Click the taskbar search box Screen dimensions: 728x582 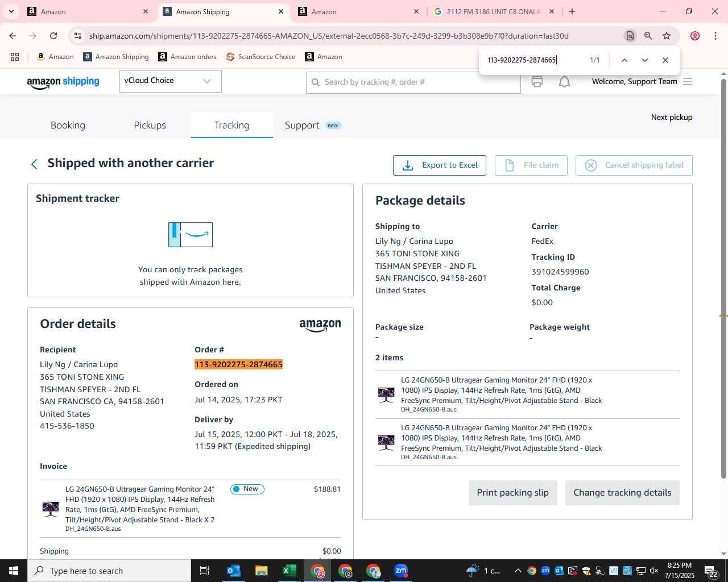(109, 571)
